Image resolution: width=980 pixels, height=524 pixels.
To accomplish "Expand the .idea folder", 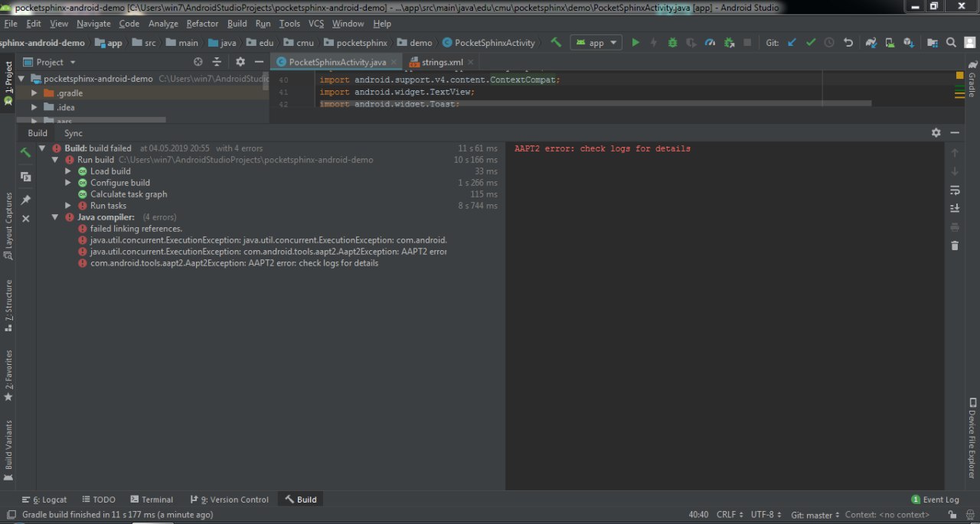I will point(34,108).
